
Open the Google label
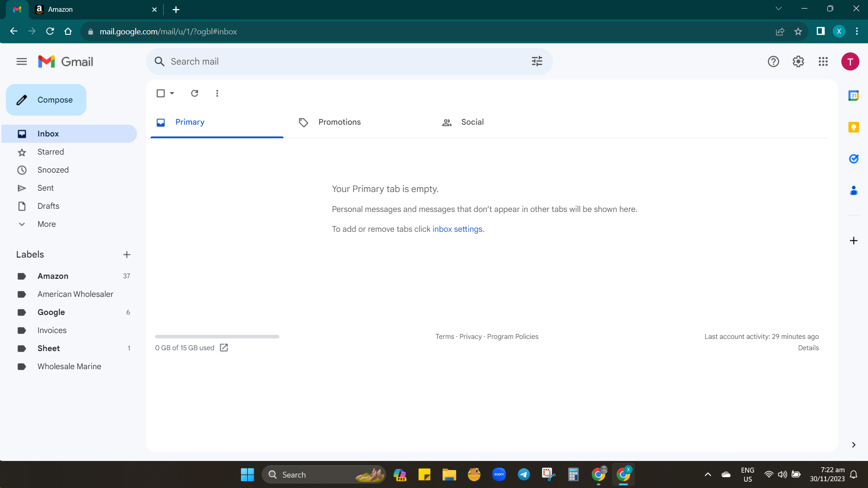click(x=69, y=312)
